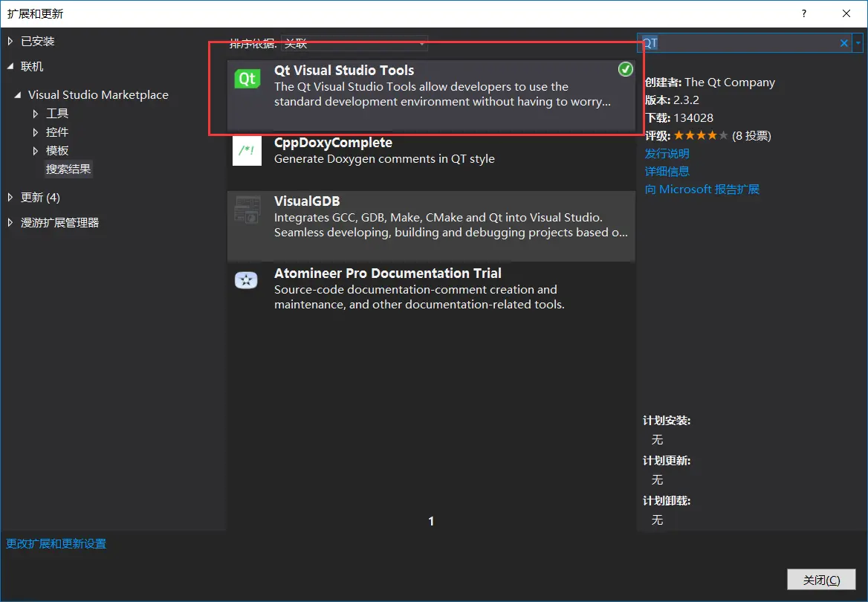Click the Atomineer Pro Documentation icon

click(246, 280)
